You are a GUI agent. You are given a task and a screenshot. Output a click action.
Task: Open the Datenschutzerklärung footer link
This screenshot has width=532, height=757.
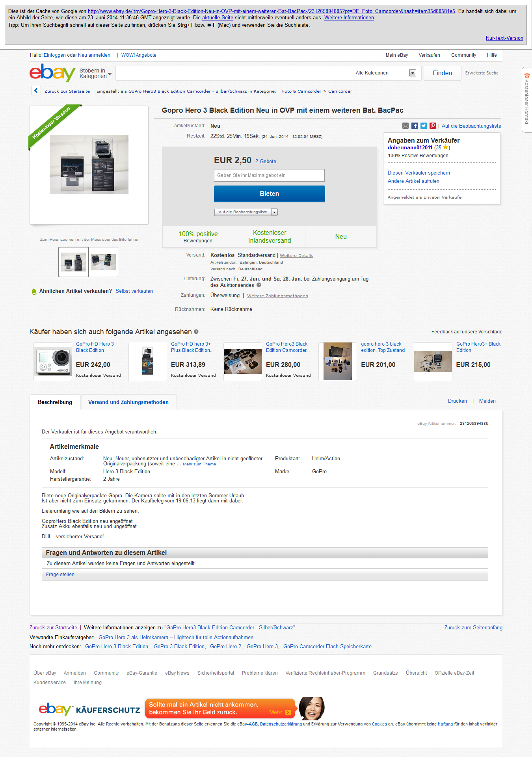click(x=281, y=724)
